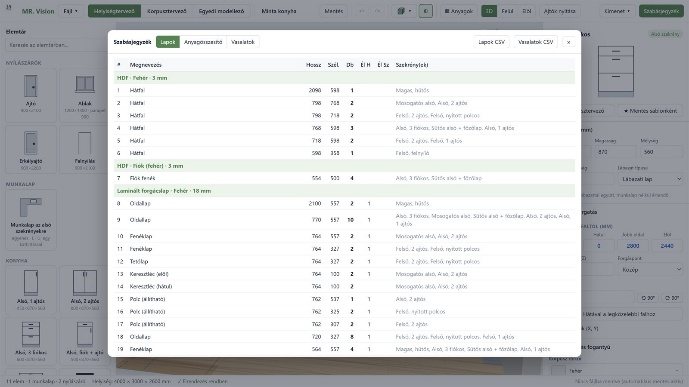Click the Hát value 2440 field
Viewport: 689px width, 387px height.
[667, 246]
